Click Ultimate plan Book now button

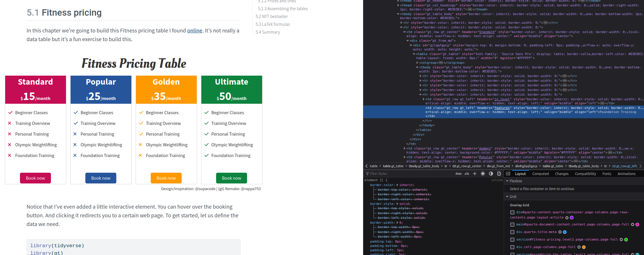[231, 178]
